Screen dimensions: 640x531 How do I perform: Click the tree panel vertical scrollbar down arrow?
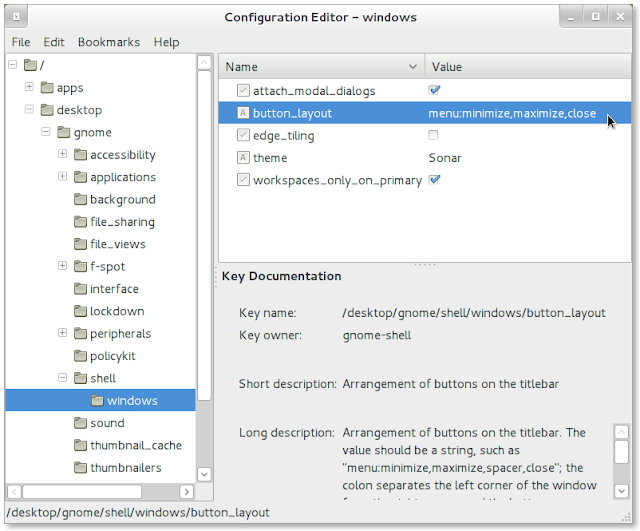click(205, 474)
